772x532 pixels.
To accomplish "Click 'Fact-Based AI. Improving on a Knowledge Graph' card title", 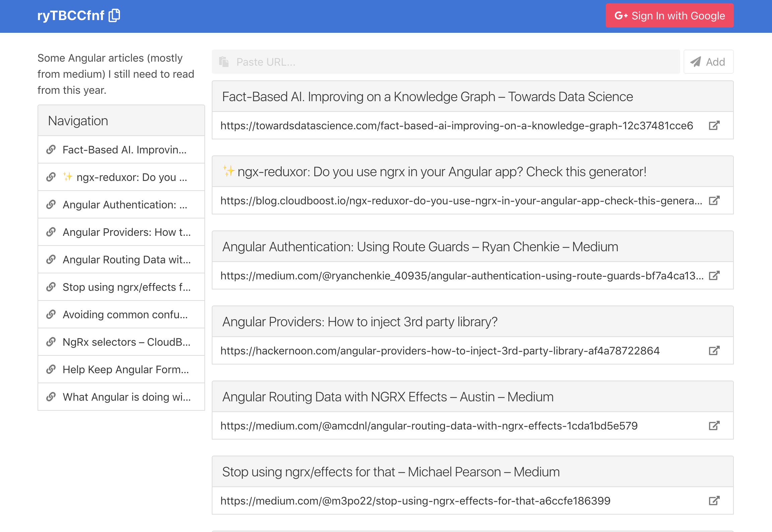I will point(428,96).
